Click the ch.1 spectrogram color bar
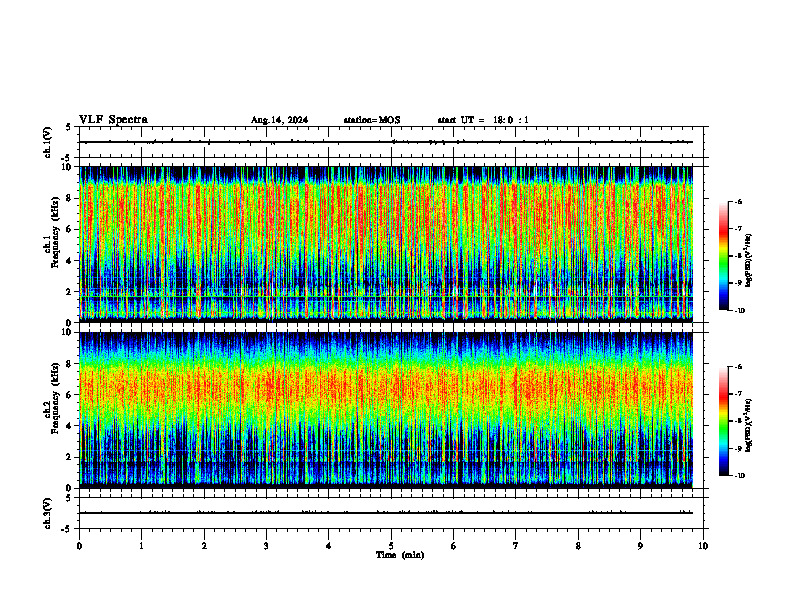Screen dimensions: 792x612 pos(723,256)
